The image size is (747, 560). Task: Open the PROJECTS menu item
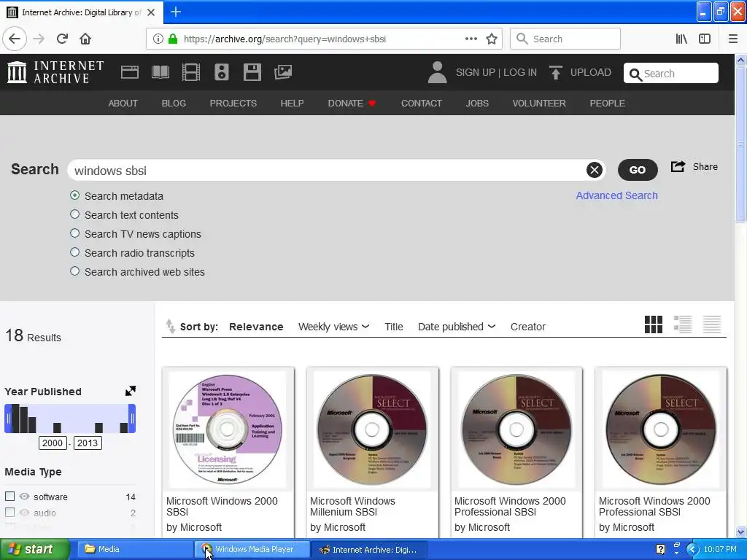click(x=233, y=104)
